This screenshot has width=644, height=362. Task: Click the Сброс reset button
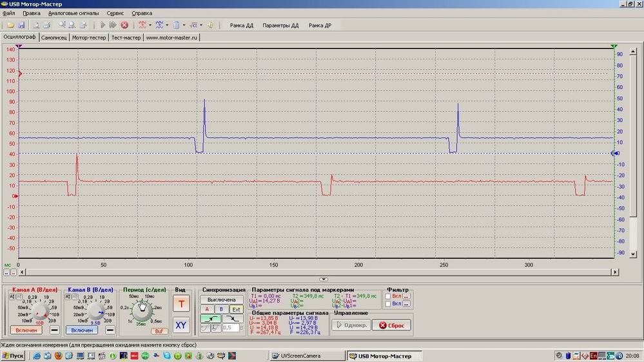[x=391, y=325]
